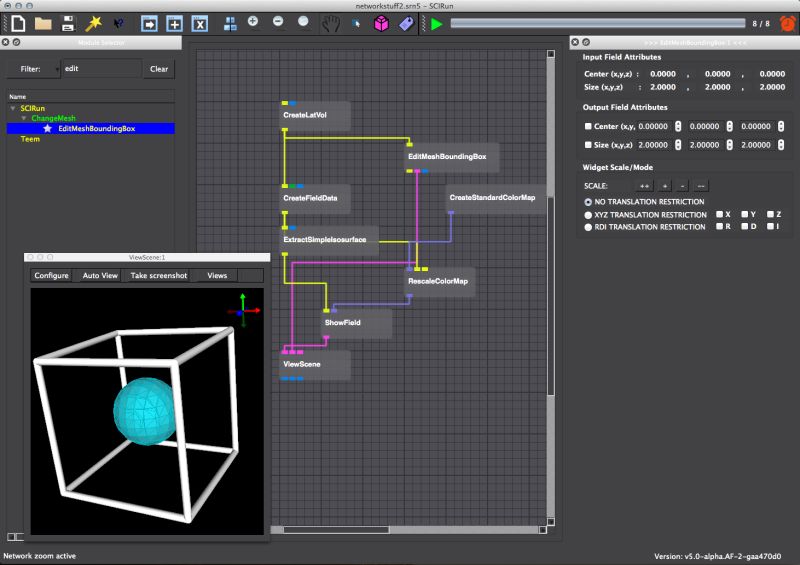Select the CreateLatVol module
This screenshot has height=565, width=800.
(315, 115)
